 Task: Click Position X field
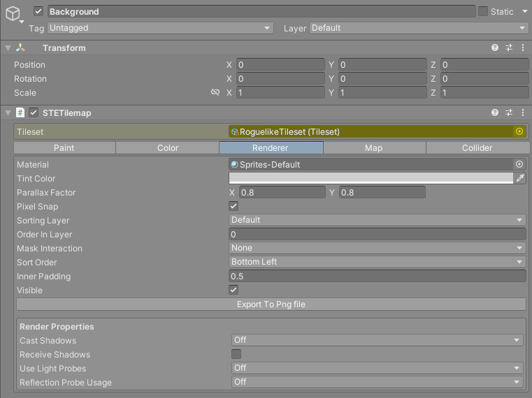coord(280,64)
